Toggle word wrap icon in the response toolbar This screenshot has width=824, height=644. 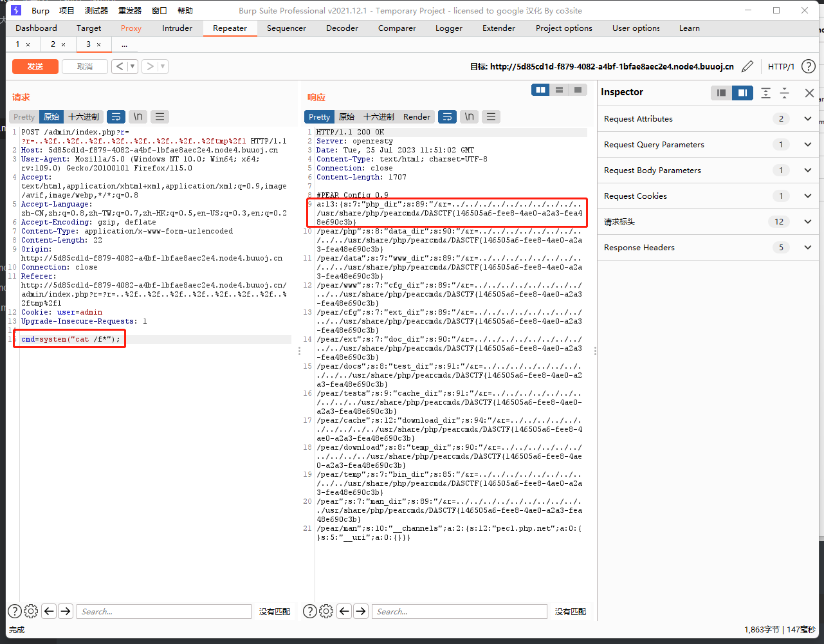point(447,116)
